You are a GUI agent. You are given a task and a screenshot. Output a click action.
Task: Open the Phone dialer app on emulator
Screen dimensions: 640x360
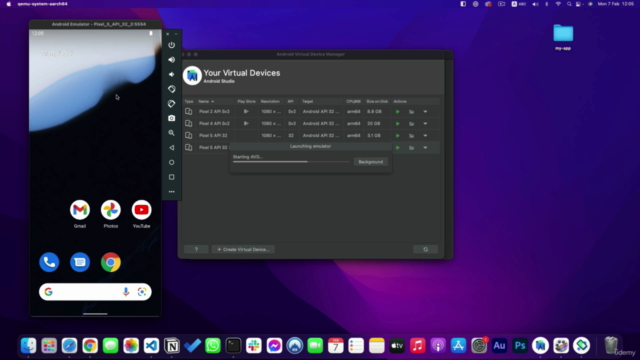point(49,262)
